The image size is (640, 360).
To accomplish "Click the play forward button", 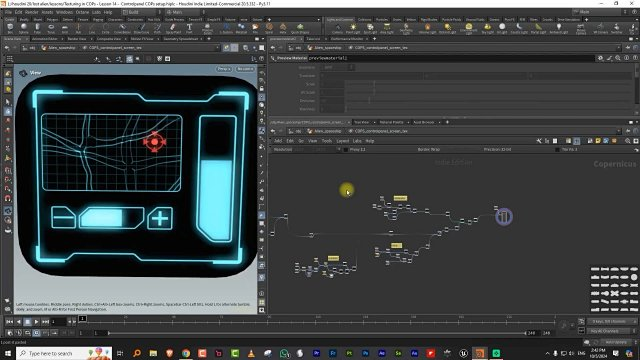I will tap(36, 322).
